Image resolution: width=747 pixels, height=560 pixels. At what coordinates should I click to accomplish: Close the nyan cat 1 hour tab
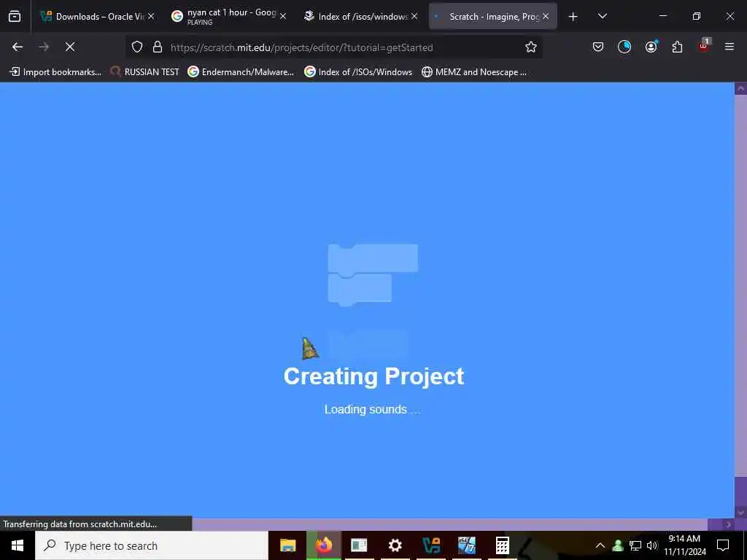283,16
